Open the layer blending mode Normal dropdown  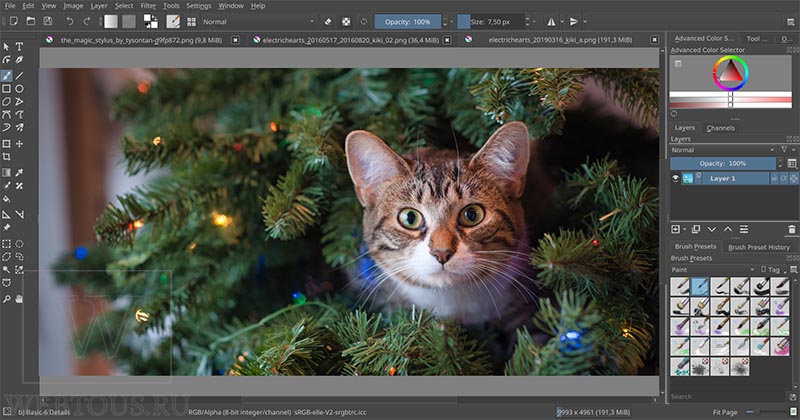(x=723, y=150)
